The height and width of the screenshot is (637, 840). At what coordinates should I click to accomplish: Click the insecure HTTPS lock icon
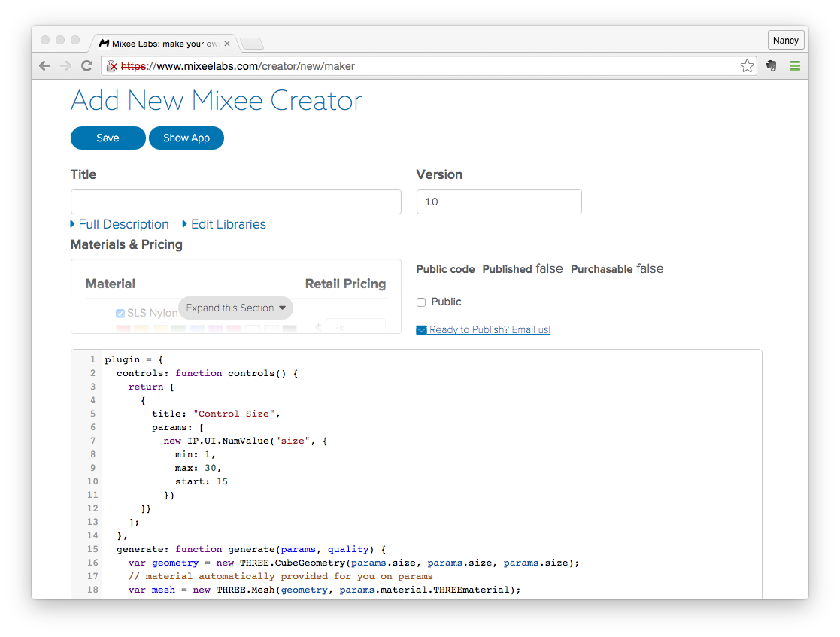click(112, 66)
